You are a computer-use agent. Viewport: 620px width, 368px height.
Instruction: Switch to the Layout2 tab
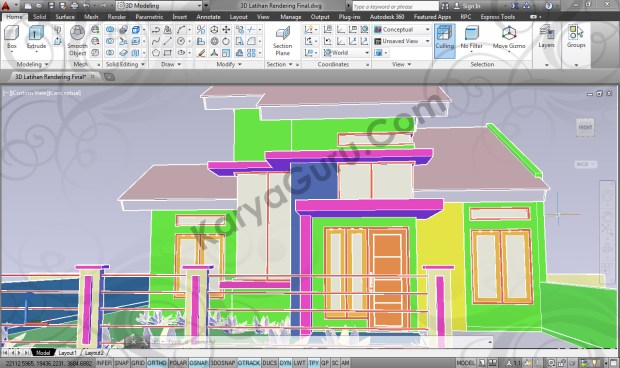(x=94, y=353)
